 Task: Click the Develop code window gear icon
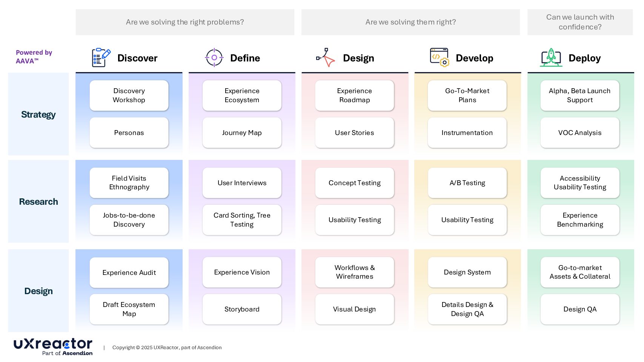[440, 57]
